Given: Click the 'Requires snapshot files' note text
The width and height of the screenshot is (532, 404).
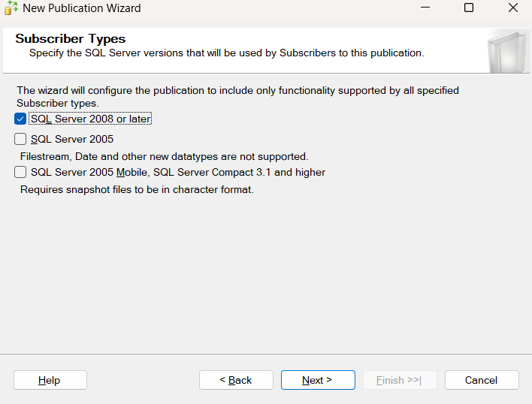Looking at the screenshot, I should point(137,190).
